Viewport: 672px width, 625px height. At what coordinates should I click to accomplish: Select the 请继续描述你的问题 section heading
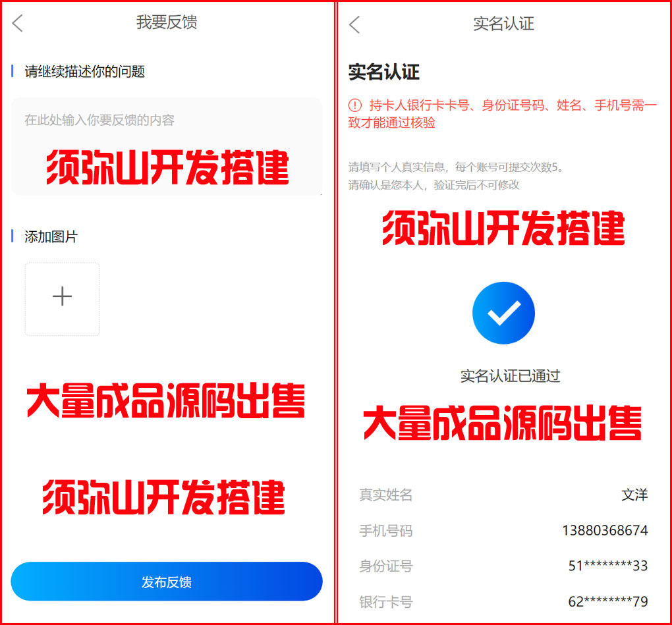click(84, 71)
